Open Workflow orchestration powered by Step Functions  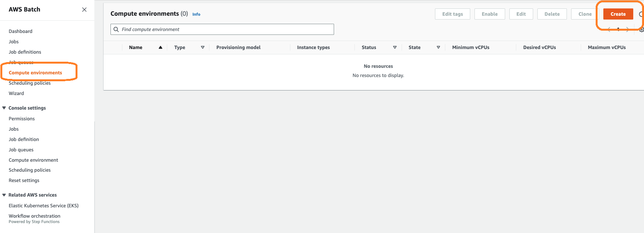[x=35, y=216]
